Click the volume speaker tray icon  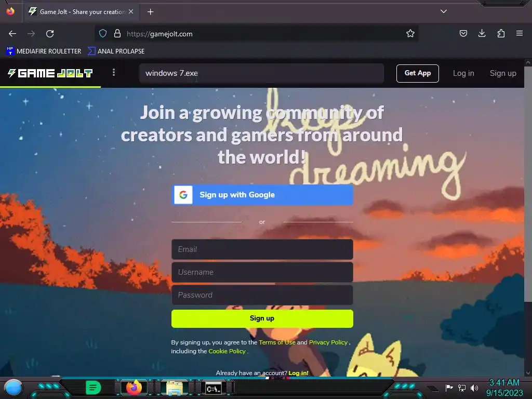click(474, 388)
